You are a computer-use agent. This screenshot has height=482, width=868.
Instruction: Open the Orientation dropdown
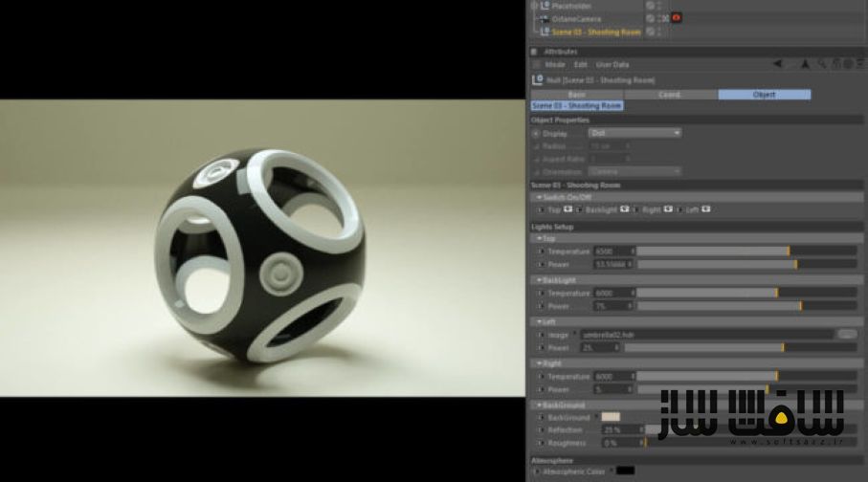coord(634,171)
